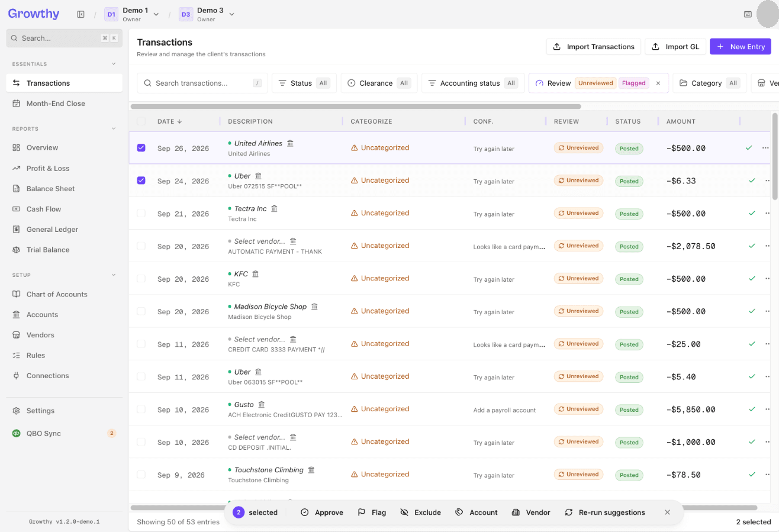Viewport: 779px width, 532px height.
Task: Approve the selected transactions
Action: tap(322, 512)
